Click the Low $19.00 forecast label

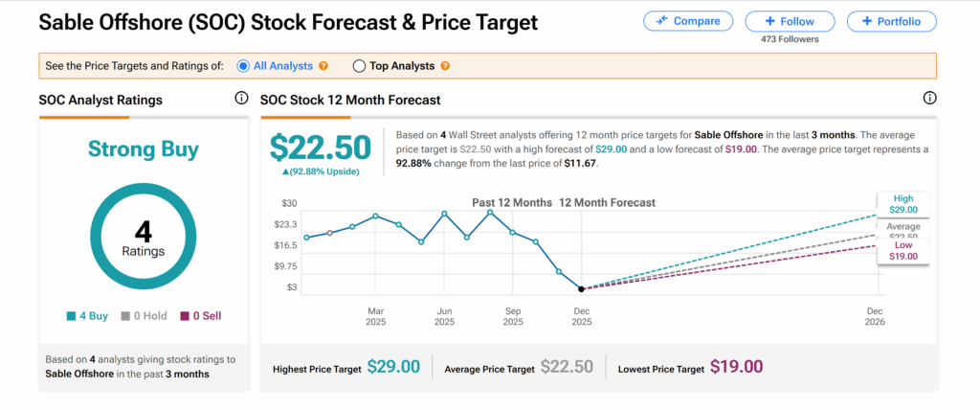pos(902,251)
